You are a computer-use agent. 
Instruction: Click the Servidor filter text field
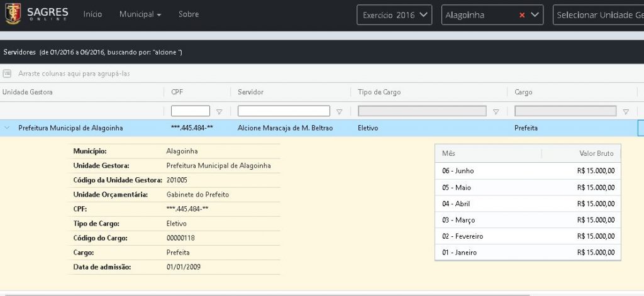284,111
